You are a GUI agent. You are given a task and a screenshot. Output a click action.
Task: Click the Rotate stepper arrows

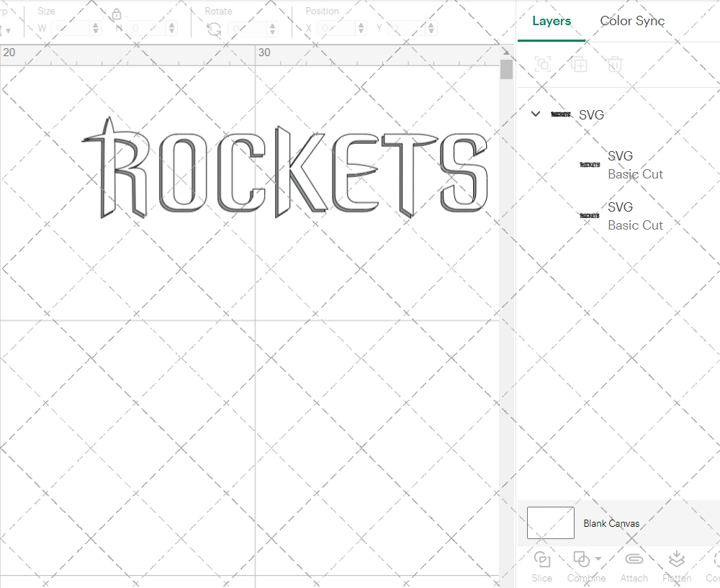273,30
